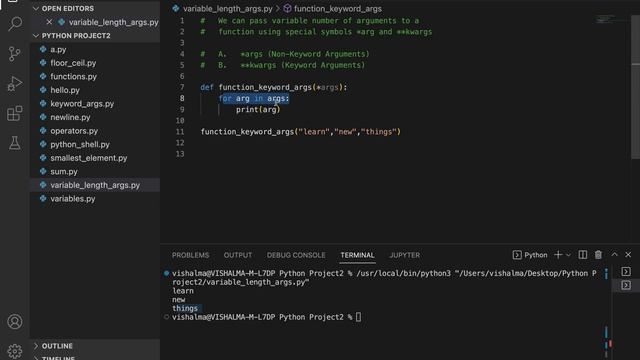640x360 pixels.
Task: Open Testing flask view
Action: coord(15,143)
